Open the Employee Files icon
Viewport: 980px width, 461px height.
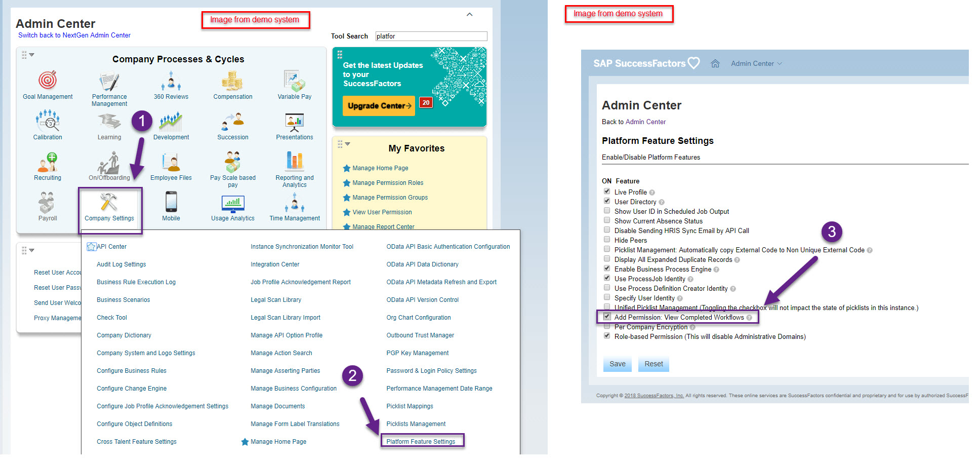171,162
